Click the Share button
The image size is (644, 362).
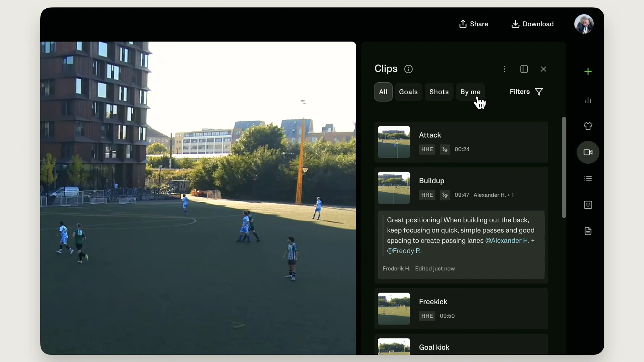click(473, 24)
